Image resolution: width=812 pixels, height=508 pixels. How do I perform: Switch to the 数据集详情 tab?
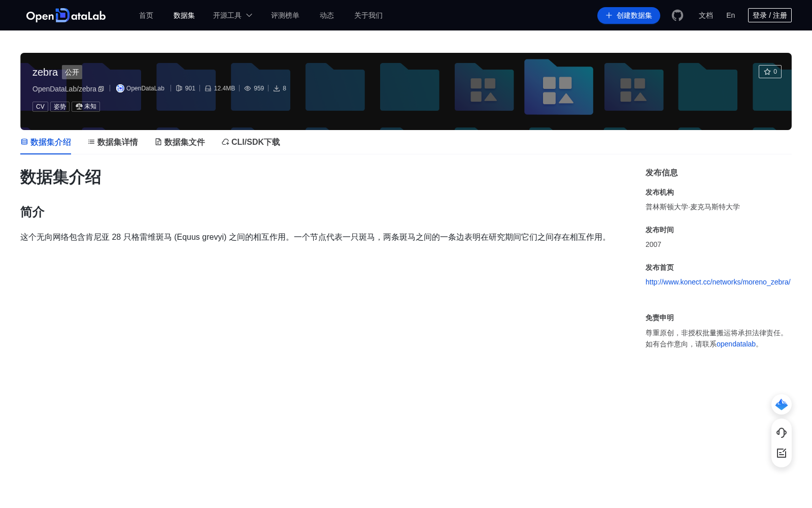113,142
